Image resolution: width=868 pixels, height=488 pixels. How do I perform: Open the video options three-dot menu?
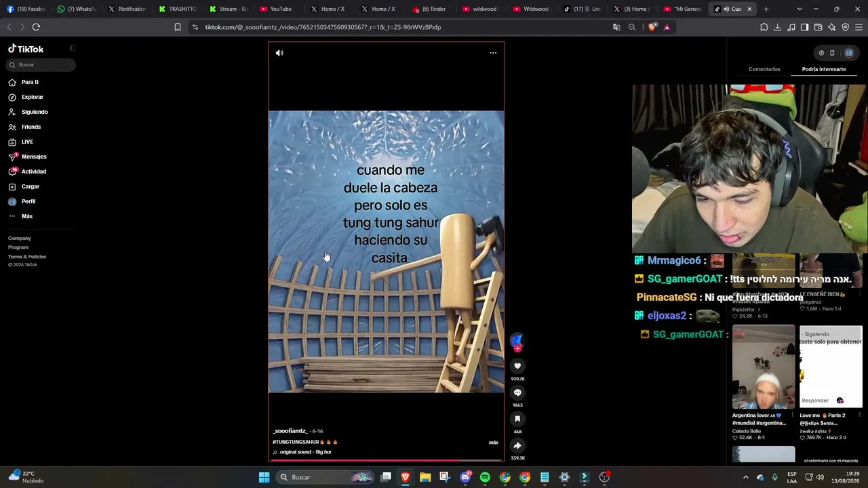point(493,53)
